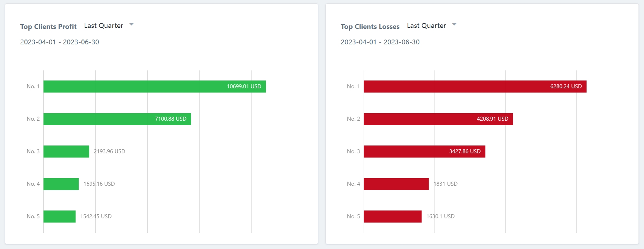Viewport: 644px width, 249px height.
Task: Click the 4208.91 USD red loss bar
Action: point(438,119)
